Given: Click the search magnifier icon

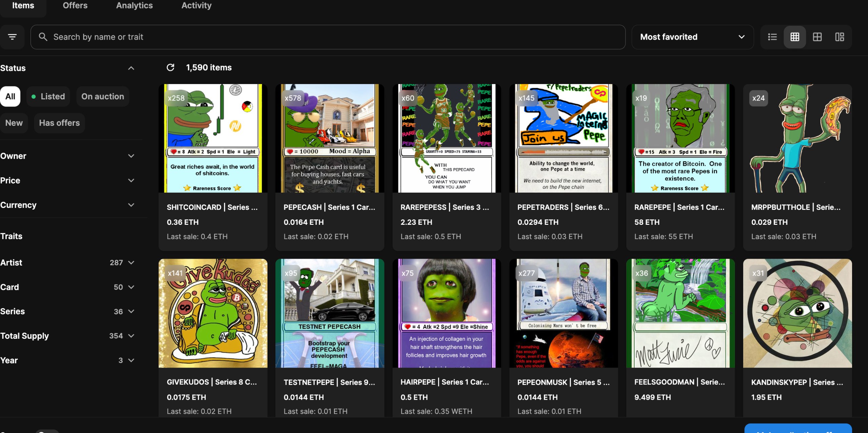Looking at the screenshot, I should (x=43, y=37).
